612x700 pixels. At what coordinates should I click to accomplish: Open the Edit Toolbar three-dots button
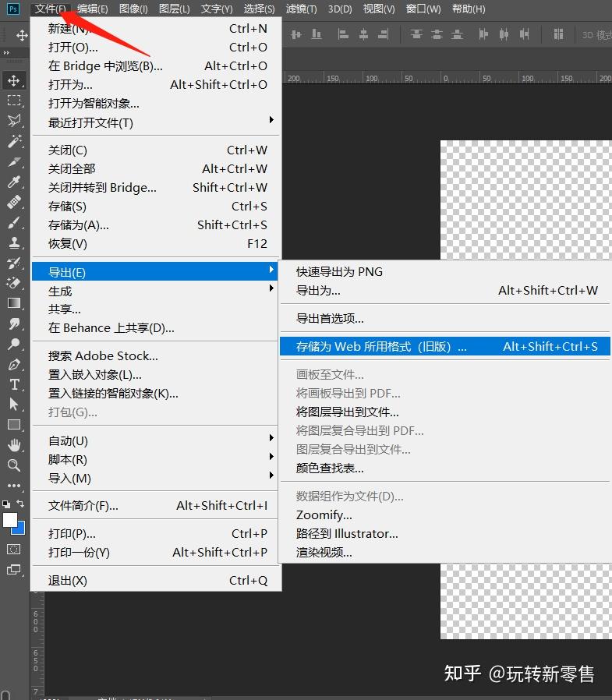(x=14, y=486)
